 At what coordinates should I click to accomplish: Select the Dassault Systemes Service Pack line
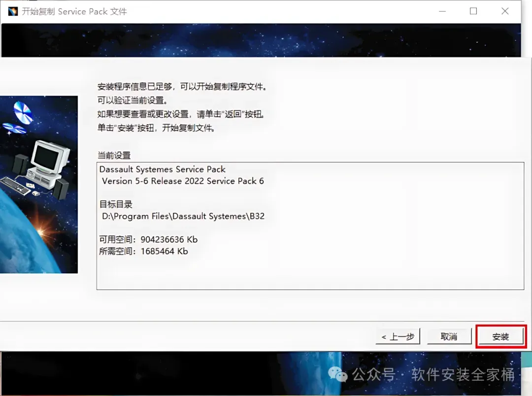(x=162, y=169)
